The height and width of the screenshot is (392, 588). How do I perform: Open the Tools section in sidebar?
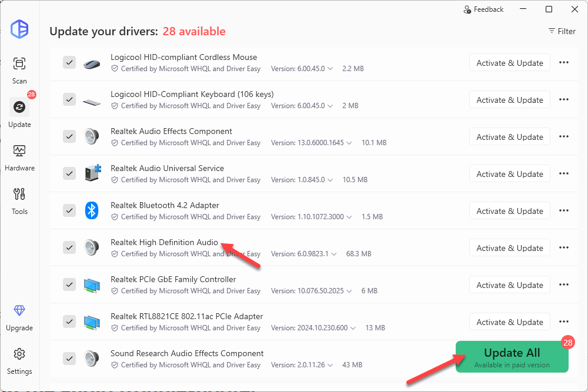tap(19, 200)
